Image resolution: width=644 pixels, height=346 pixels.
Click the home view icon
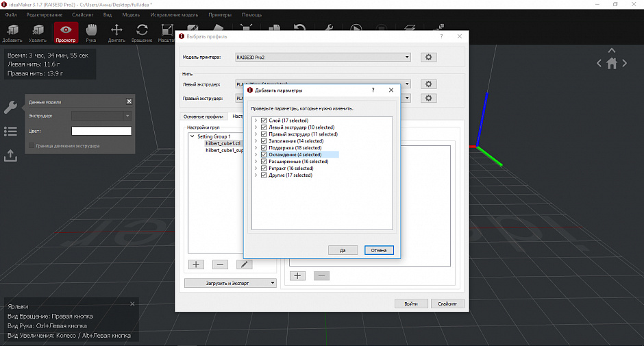tap(612, 64)
